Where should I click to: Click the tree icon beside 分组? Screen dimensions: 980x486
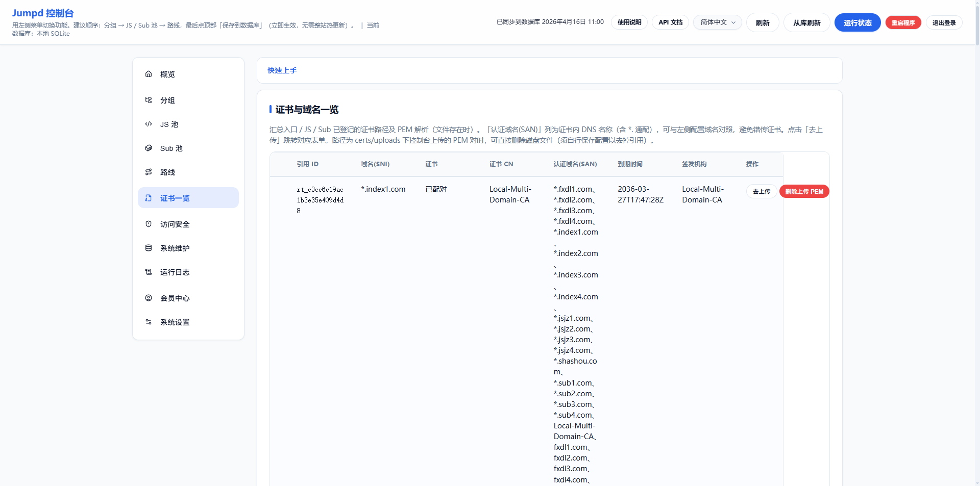pos(149,100)
